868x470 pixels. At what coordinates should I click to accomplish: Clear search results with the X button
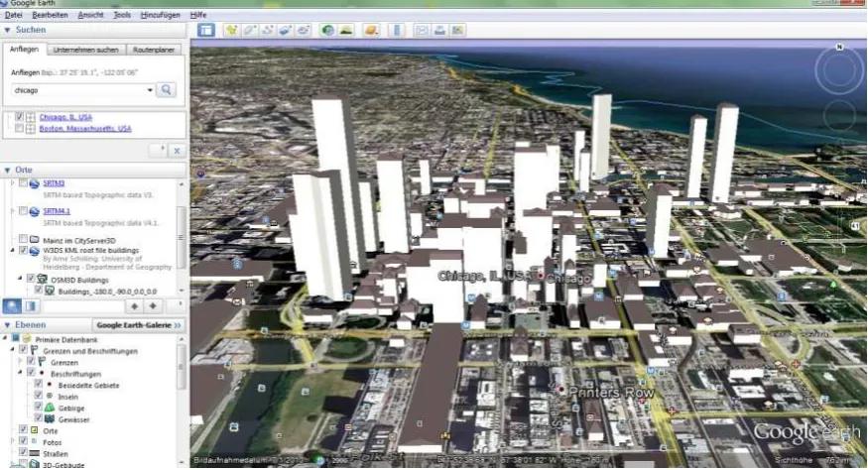(x=177, y=151)
